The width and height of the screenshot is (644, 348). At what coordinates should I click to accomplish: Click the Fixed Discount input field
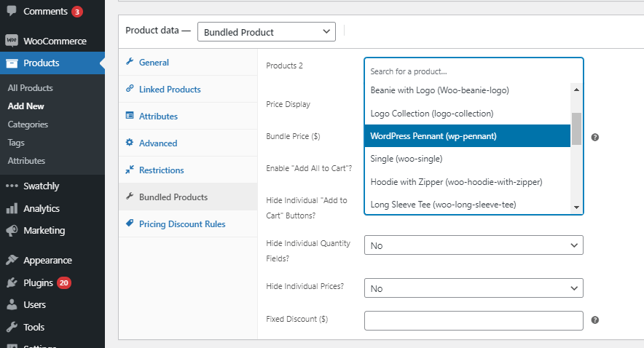[474, 320]
